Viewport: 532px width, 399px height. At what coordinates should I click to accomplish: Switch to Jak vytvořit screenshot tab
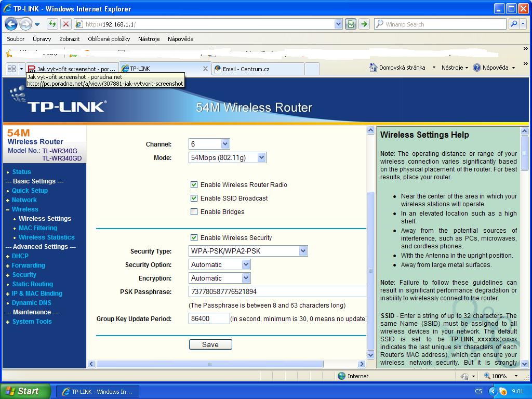point(72,69)
